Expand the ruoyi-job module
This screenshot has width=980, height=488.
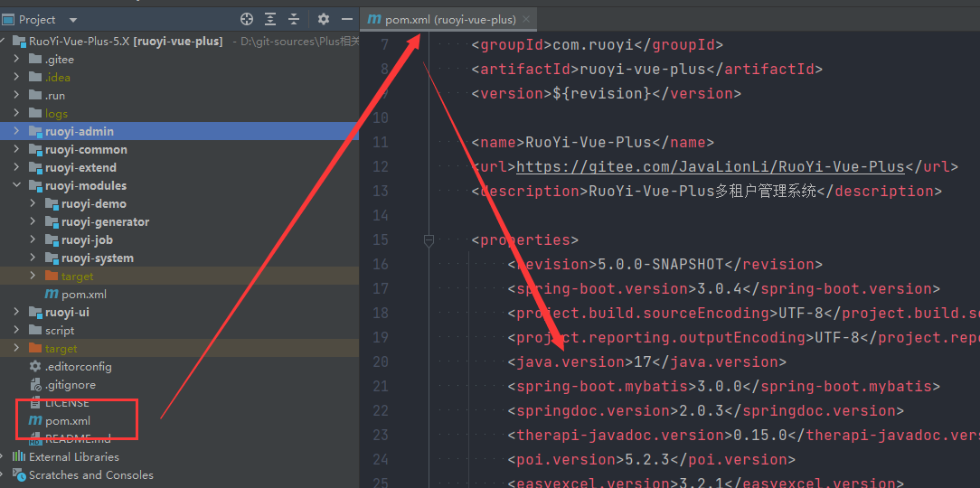[x=33, y=240]
